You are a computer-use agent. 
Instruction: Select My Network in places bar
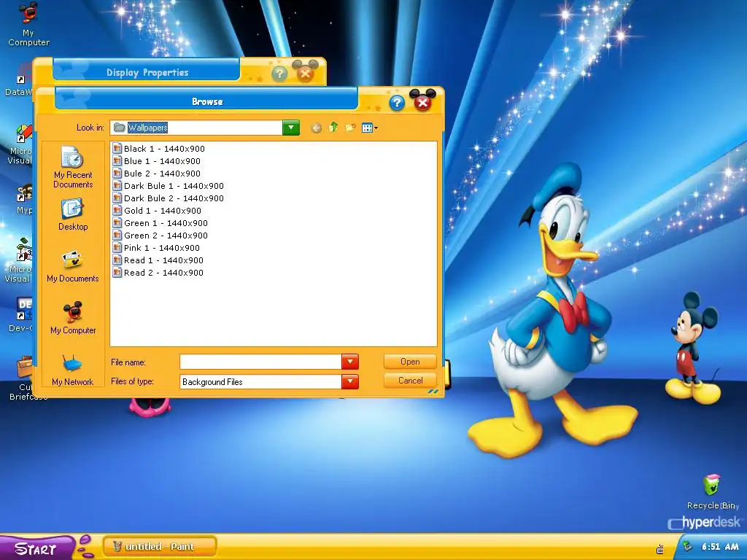[x=72, y=370]
